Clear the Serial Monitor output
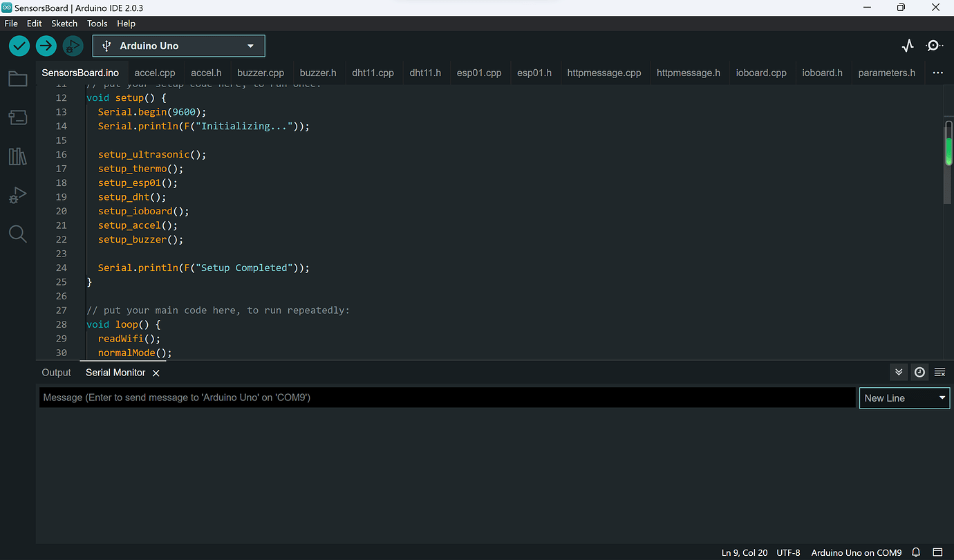 click(939, 372)
